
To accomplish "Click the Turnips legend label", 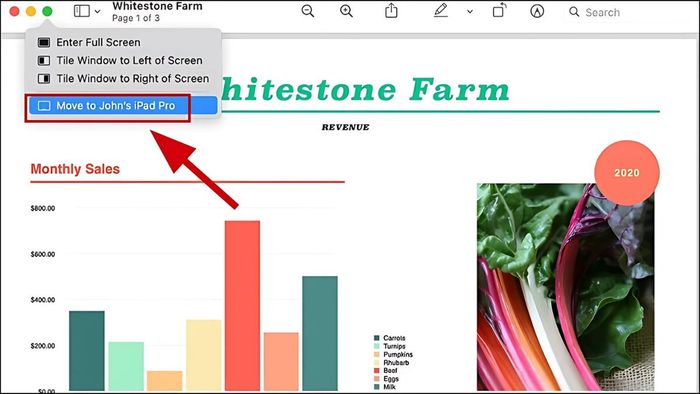I will pyautogui.click(x=394, y=346).
